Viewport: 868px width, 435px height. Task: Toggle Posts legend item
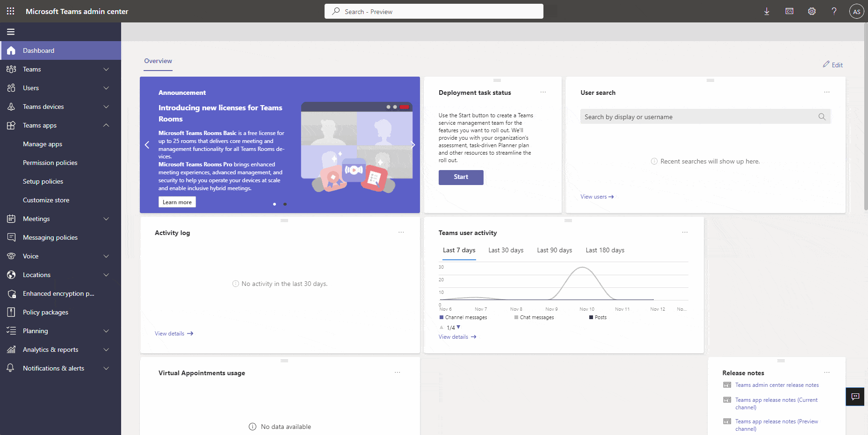pyautogui.click(x=598, y=317)
